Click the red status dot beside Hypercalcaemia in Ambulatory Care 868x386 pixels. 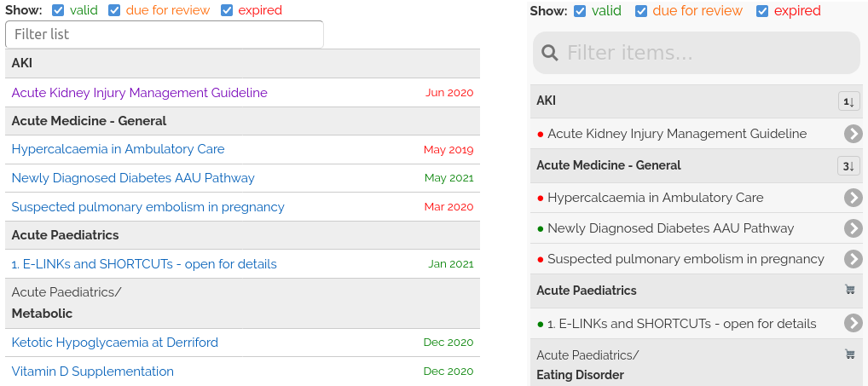click(x=541, y=198)
